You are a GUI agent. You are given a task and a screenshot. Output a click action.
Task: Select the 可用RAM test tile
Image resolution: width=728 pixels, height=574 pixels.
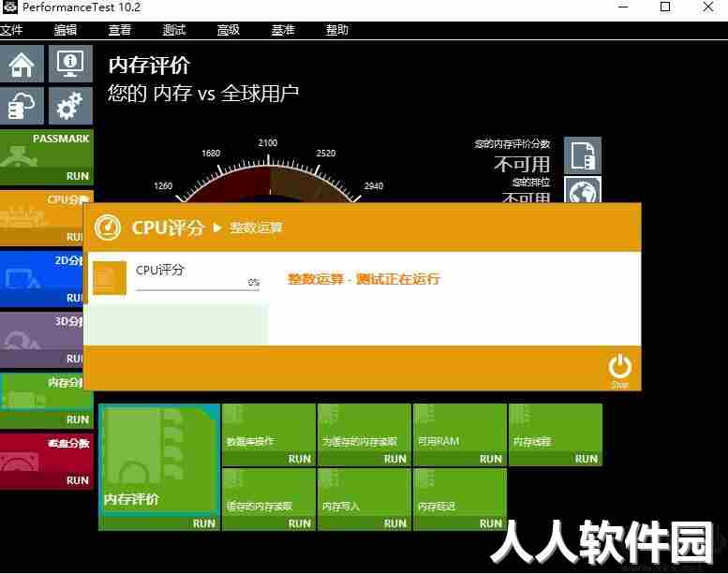[x=460, y=428]
